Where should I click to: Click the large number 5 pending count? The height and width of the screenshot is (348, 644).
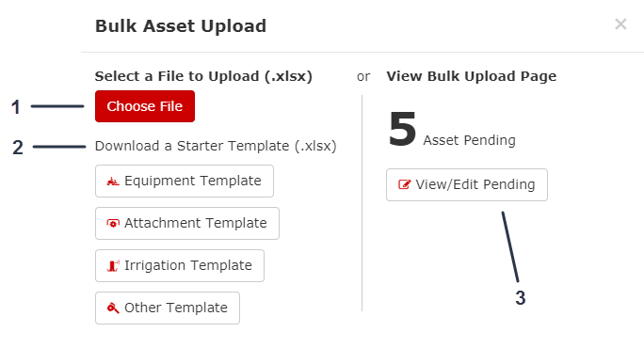pos(403,129)
